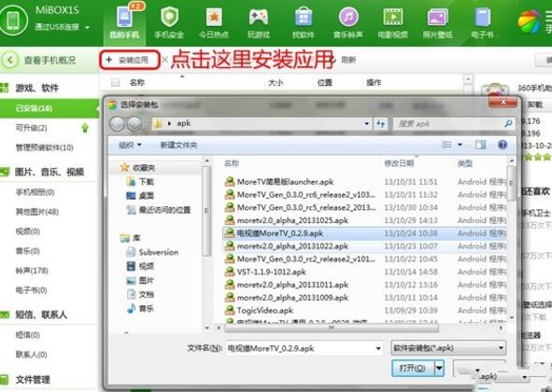Select 最近访问的位置 in navigation tree
The image size is (552, 392).
tap(164, 210)
